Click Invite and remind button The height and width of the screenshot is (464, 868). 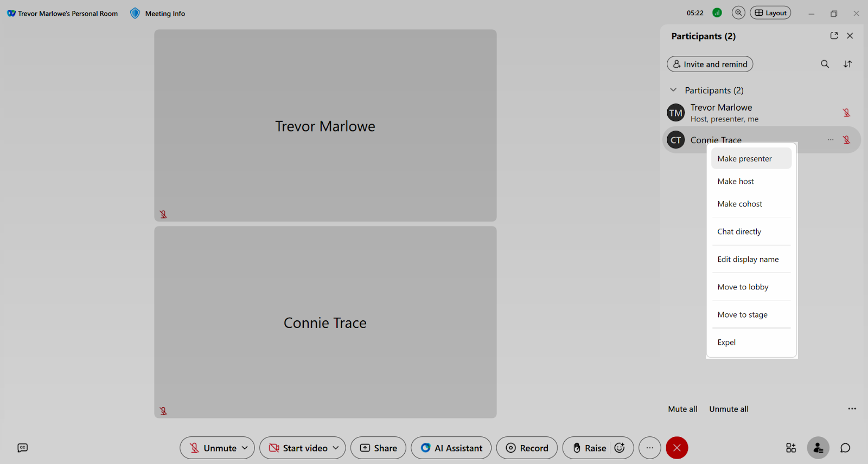[x=710, y=64]
